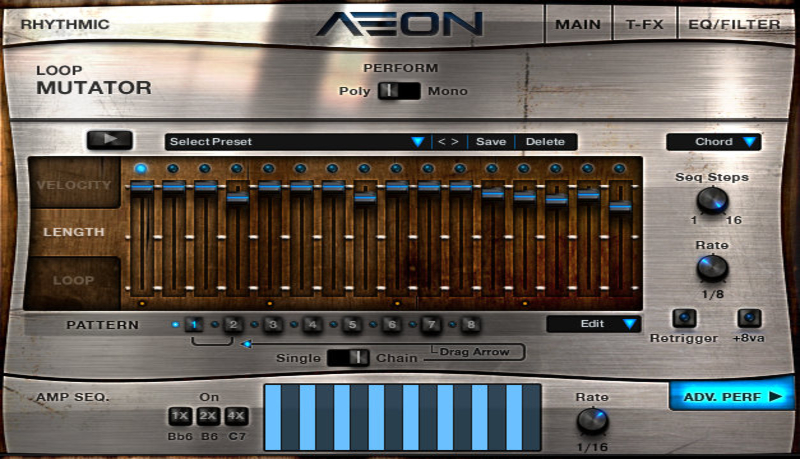Open the Select Preset dropdown

[297, 142]
